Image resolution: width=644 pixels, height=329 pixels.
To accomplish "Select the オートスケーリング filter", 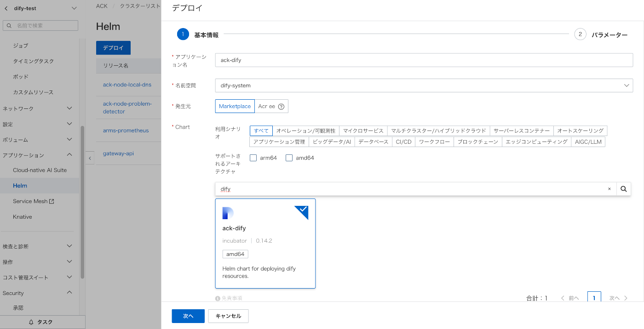I will (581, 131).
